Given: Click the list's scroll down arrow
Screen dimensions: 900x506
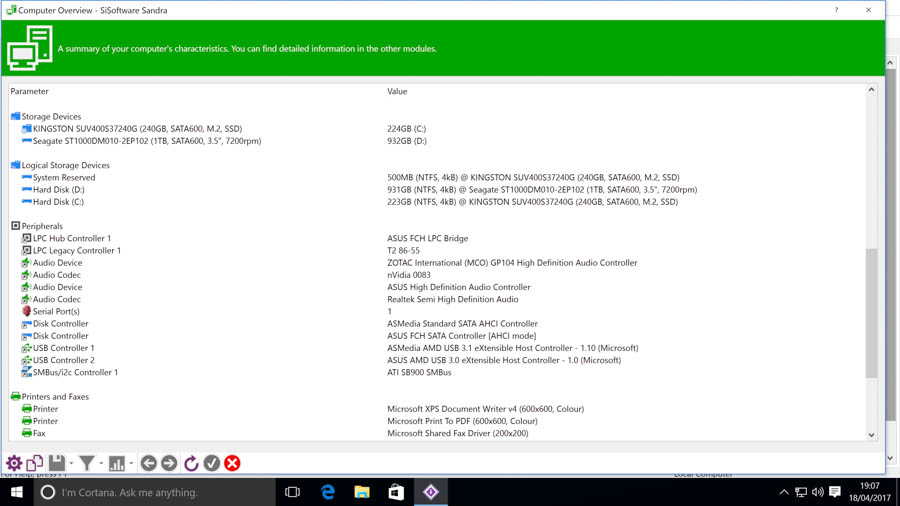Looking at the screenshot, I should (871, 435).
